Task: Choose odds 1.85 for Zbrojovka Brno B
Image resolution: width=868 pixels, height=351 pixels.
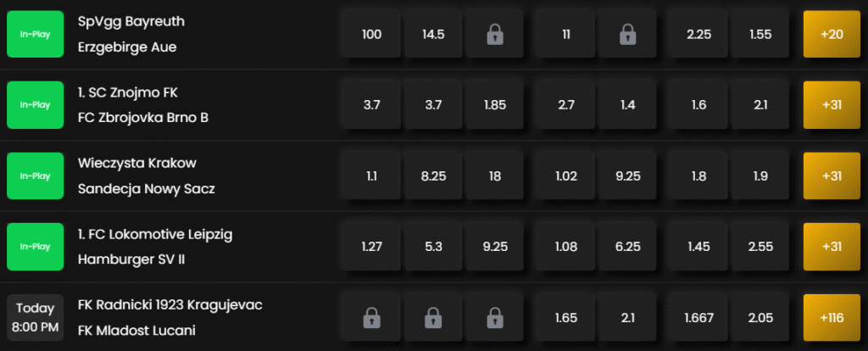Action: pos(494,105)
